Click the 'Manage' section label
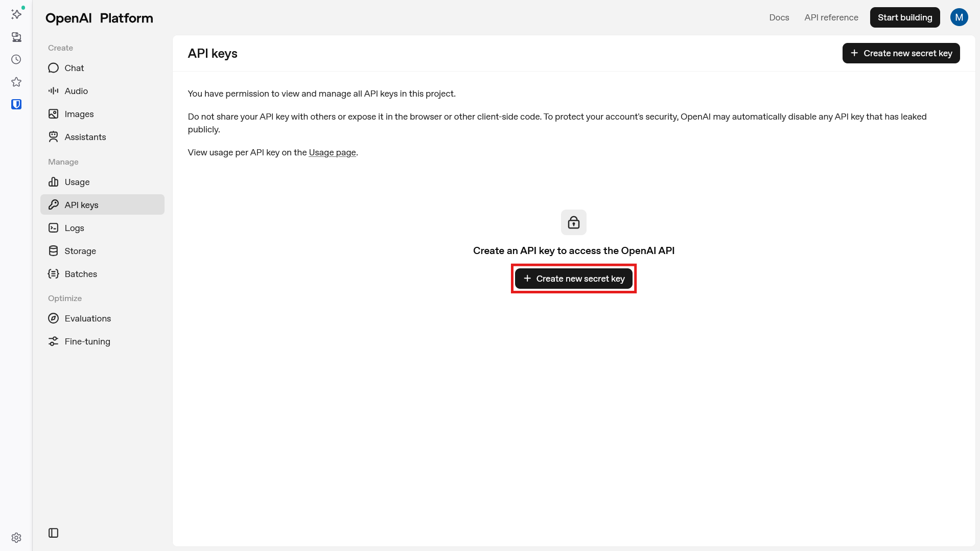Screen dimensions: 980x551 (x=63, y=162)
